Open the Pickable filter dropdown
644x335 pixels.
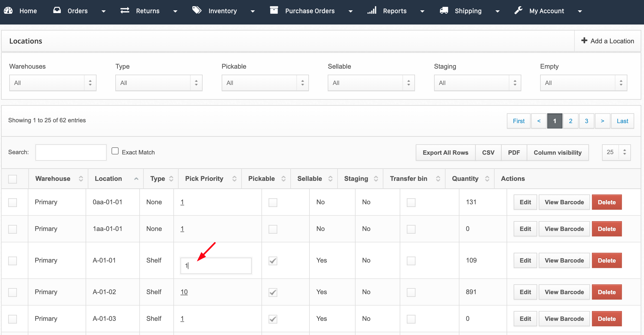(265, 83)
